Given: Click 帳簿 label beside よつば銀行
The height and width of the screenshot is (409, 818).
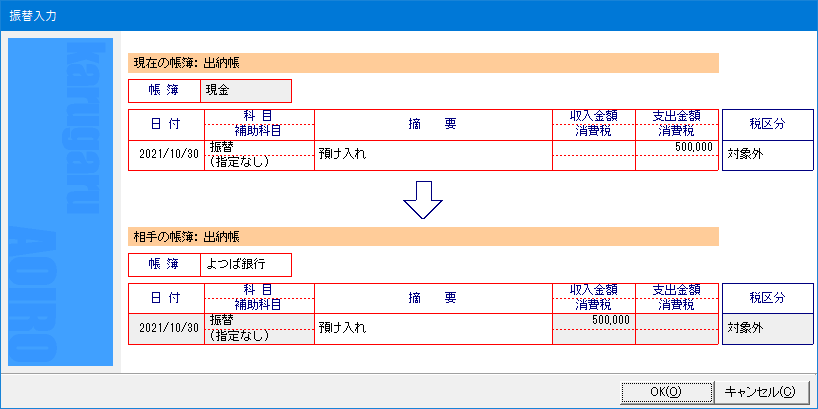Looking at the screenshot, I should [164, 265].
